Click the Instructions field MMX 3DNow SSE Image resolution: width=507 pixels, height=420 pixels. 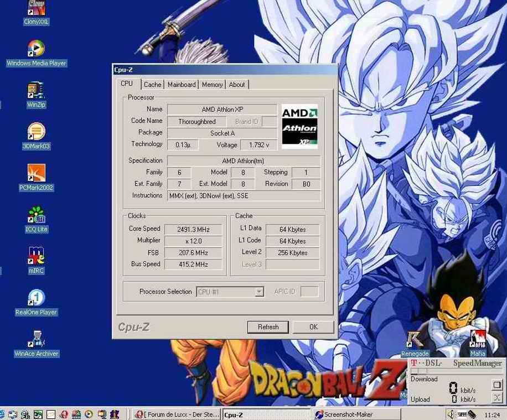point(244,195)
